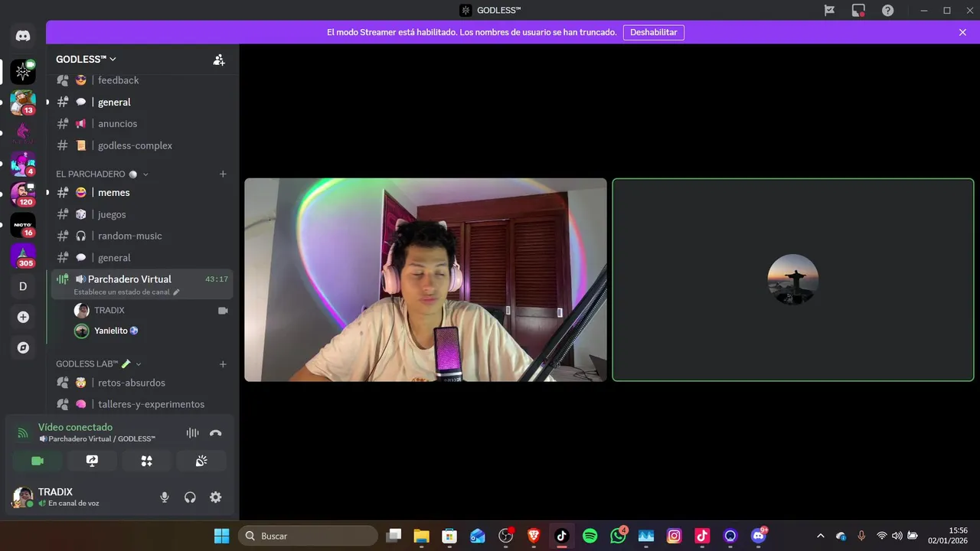Toggle noise suppression waveform icon
The width and height of the screenshot is (980, 551).
[x=192, y=433]
